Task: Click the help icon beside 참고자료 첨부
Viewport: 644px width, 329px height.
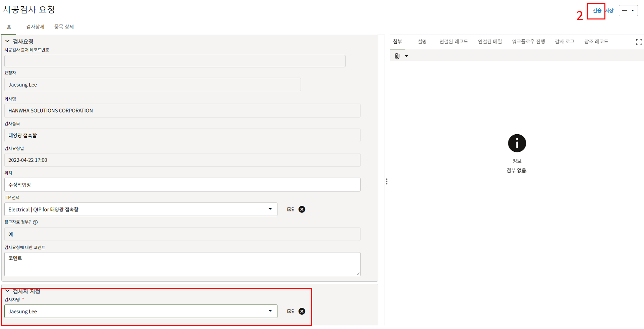Action: 36,222
